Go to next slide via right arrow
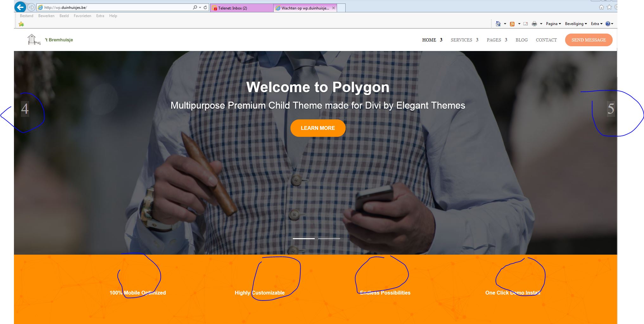Viewport: 644px width, 324px height. pos(611,109)
